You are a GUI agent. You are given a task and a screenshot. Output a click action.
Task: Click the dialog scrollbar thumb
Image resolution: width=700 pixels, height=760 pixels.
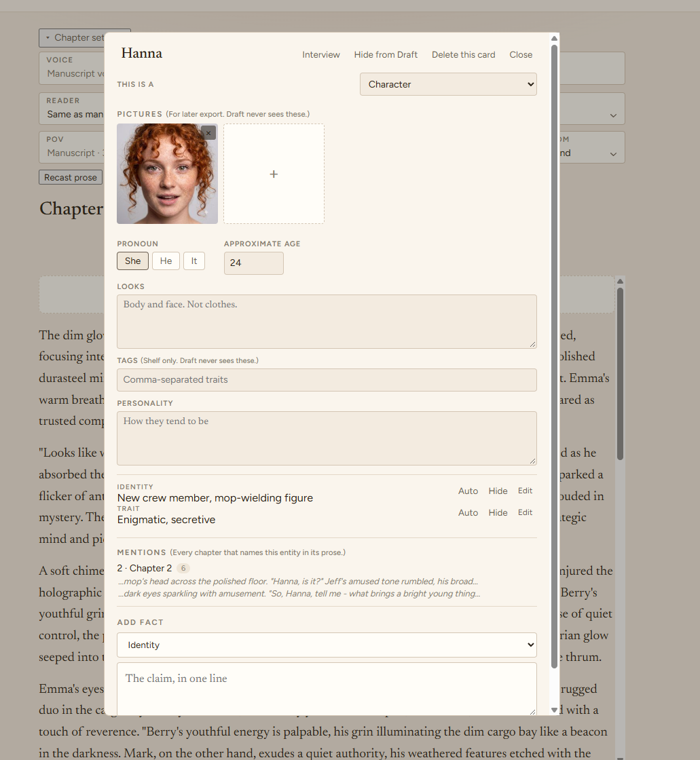pyautogui.click(x=555, y=356)
